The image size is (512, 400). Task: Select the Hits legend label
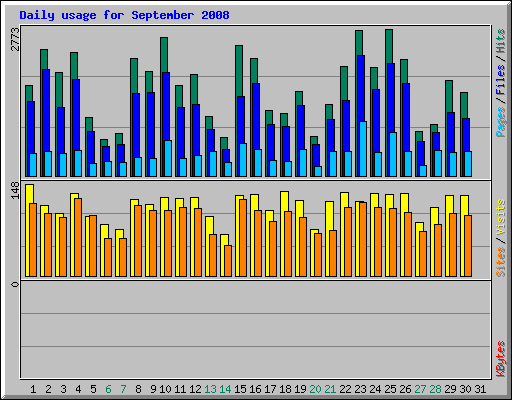click(x=500, y=41)
